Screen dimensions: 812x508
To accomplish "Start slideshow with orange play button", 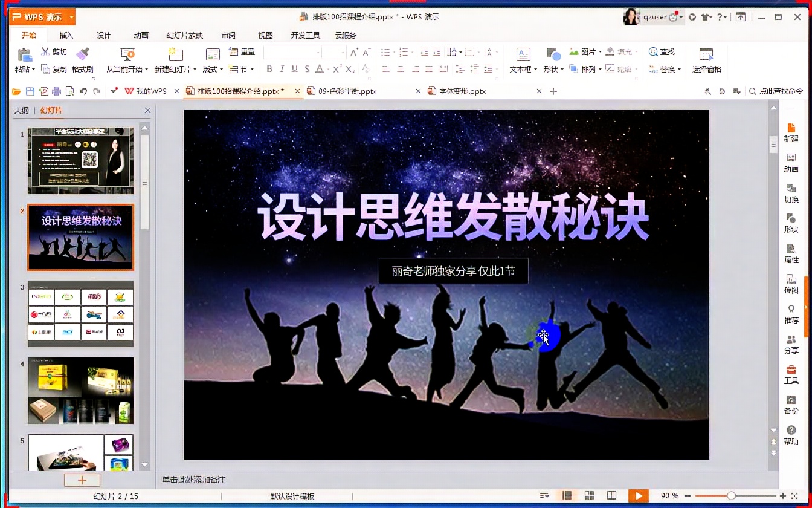I will (639, 495).
